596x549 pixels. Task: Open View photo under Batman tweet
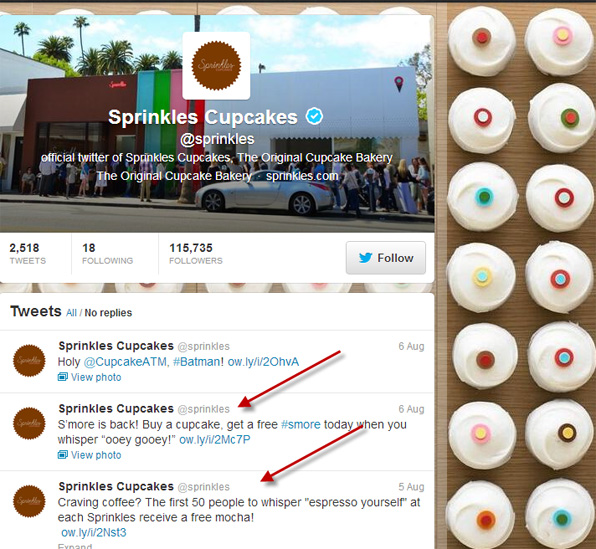pos(96,377)
